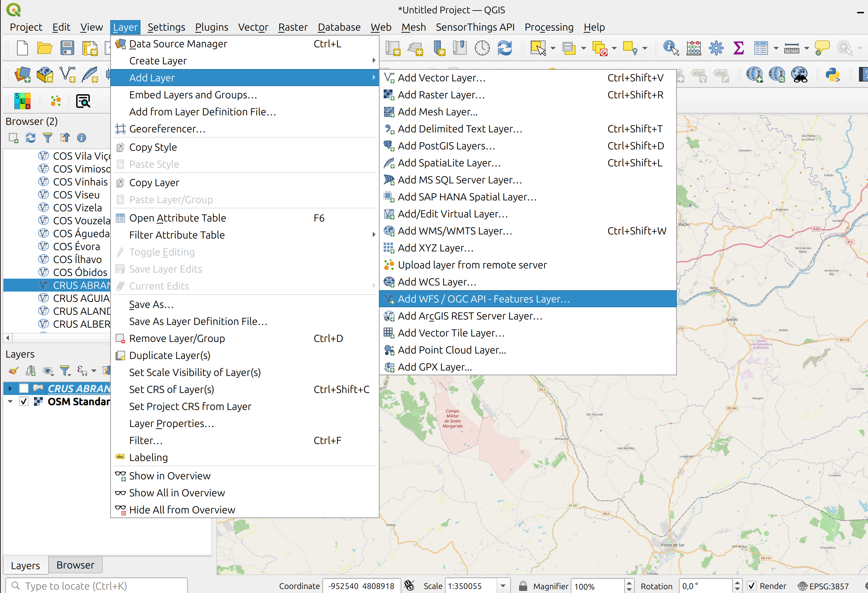Screen dimensions: 868x593
Task: Open the Processing Toolbox gear icon
Action: point(716,48)
